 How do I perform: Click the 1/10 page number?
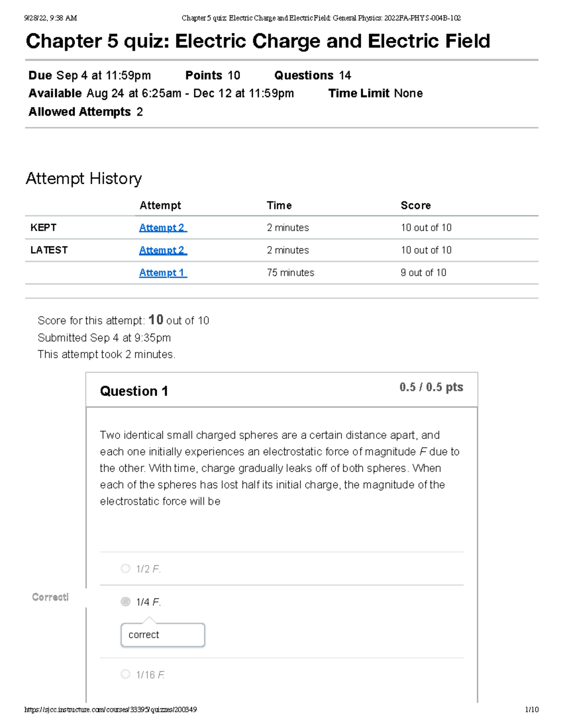(532, 710)
